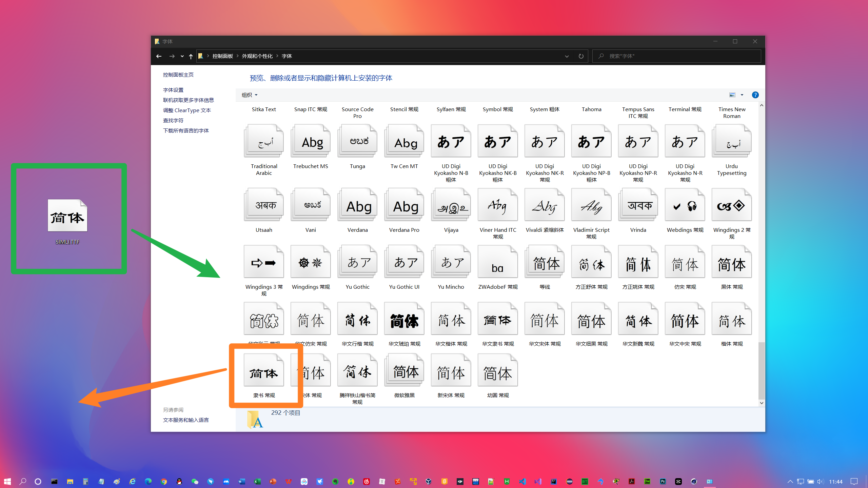The height and width of the screenshot is (488, 868).
Task: Open the Trebuchet MS font family
Action: [311, 141]
